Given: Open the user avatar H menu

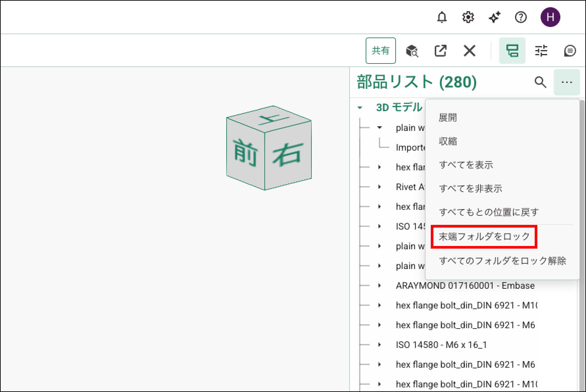Looking at the screenshot, I should (550, 17).
